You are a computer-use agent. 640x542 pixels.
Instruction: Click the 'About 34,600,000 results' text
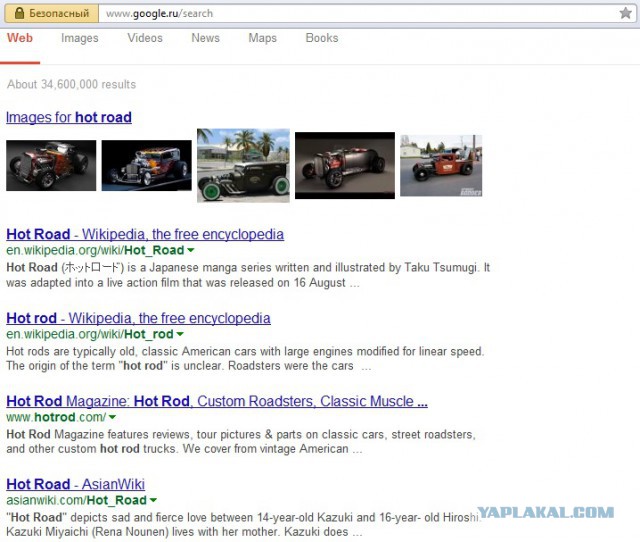click(71, 84)
